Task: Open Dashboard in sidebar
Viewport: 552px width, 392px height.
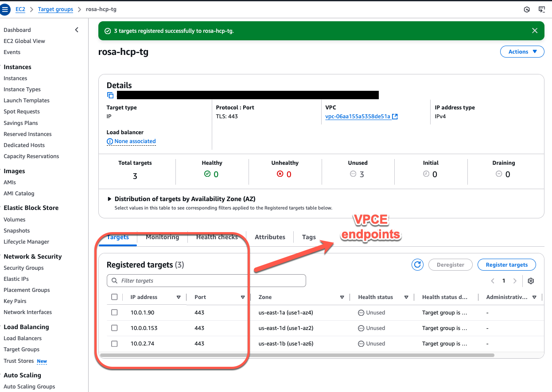Action: (x=17, y=30)
